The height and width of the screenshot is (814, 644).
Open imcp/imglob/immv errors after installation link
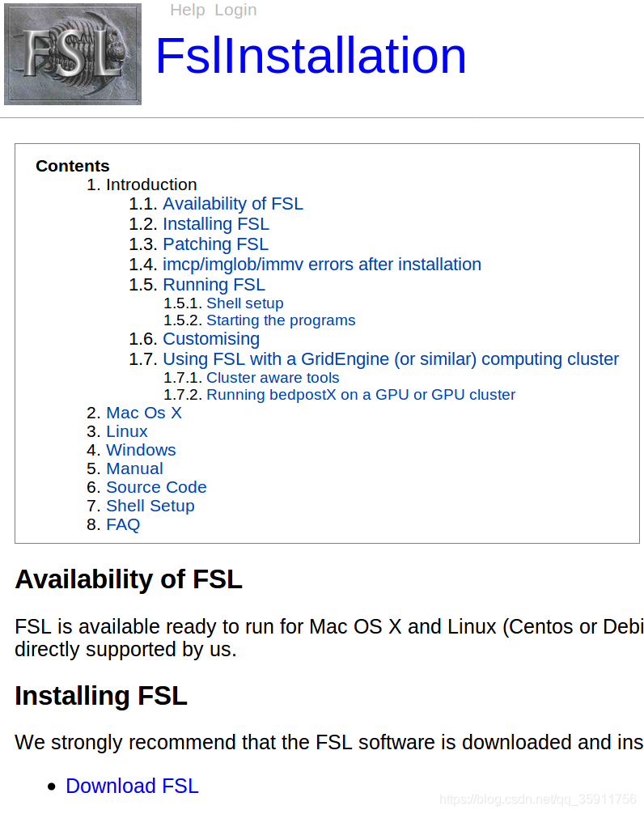click(322, 264)
